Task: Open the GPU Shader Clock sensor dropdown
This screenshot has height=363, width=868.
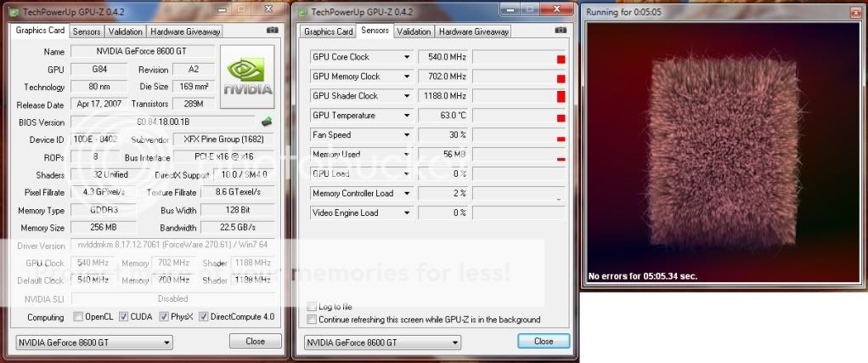Action: tap(407, 96)
